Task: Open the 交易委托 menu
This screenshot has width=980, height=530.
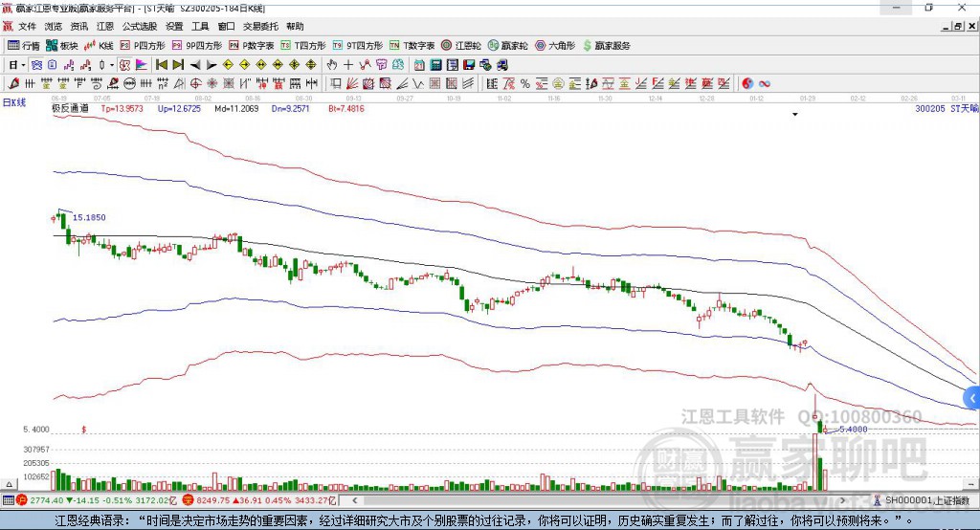Action: [260, 26]
